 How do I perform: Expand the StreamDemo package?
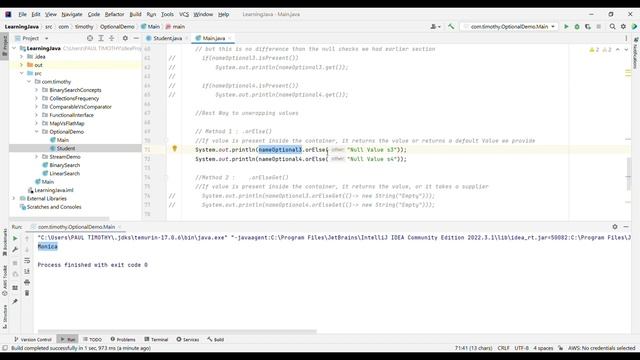tap(36, 157)
